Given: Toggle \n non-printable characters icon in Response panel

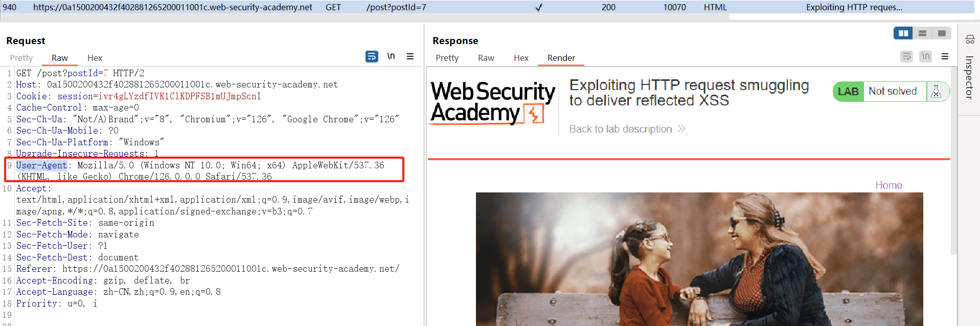Looking at the screenshot, I should pyautogui.click(x=926, y=56).
